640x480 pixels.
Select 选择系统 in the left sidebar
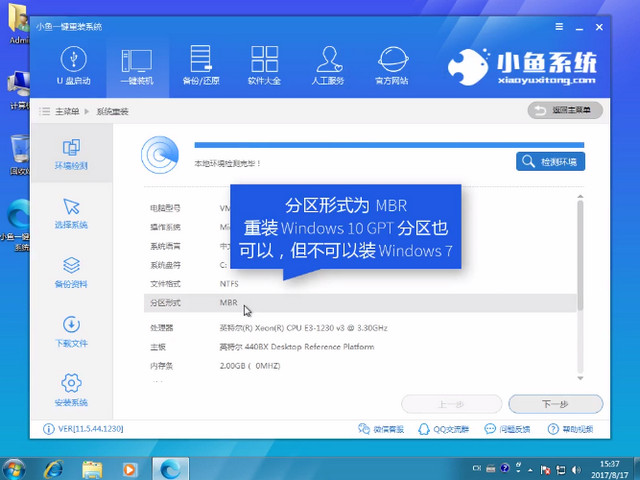pos(71,213)
